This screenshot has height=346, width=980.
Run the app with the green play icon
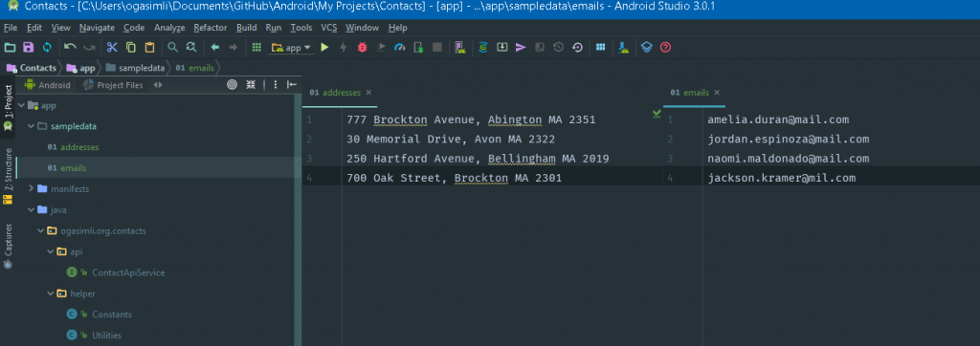click(324, 48)
